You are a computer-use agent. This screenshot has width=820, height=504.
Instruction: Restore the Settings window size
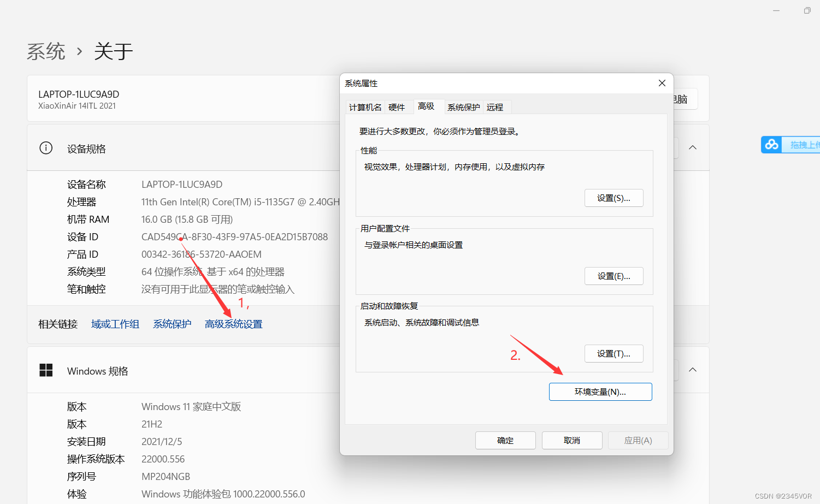(x=807, y=10)
